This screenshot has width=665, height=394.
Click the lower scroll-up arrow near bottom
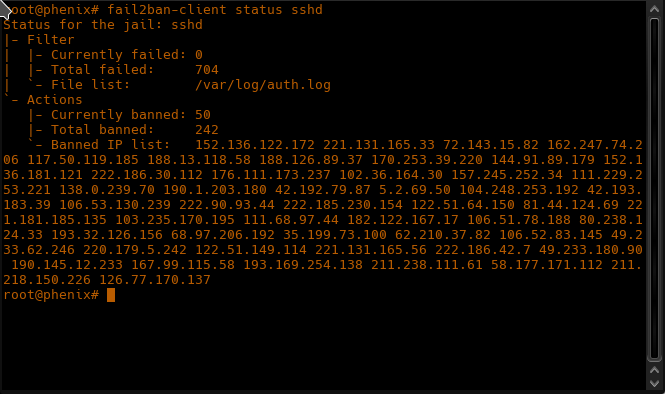[x=654, y=370]
